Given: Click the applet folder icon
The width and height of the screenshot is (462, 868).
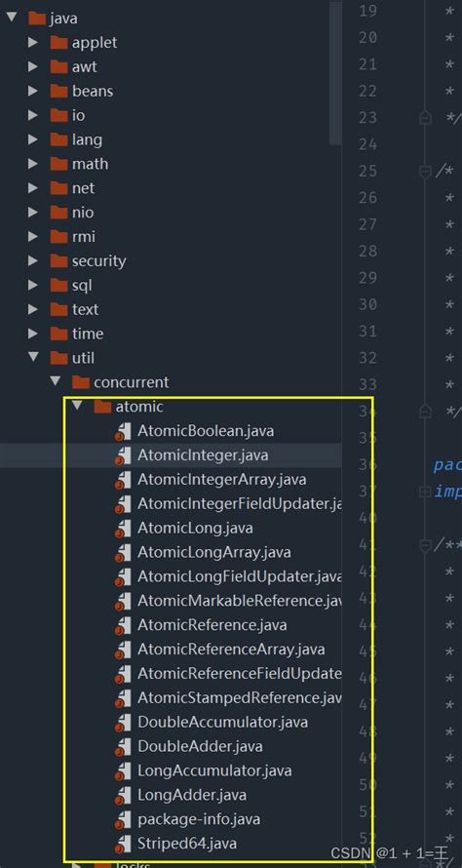Looking at the screenshot, I should [x=58, y=43].
